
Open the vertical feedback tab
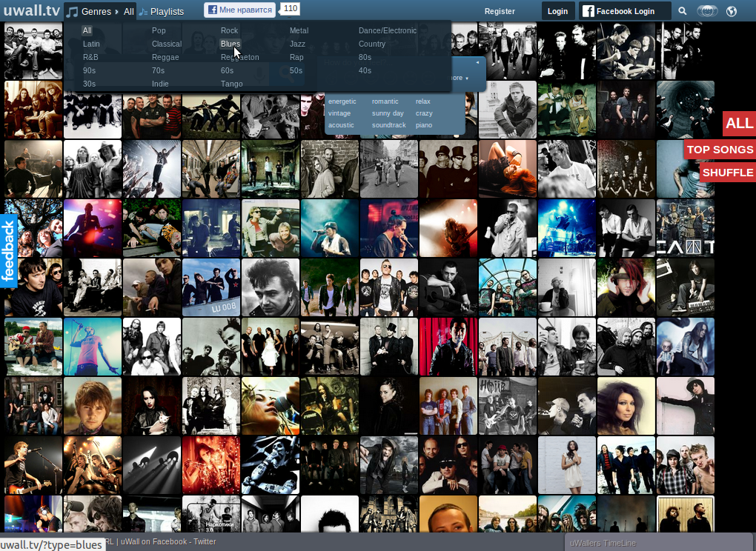(9, 250)
